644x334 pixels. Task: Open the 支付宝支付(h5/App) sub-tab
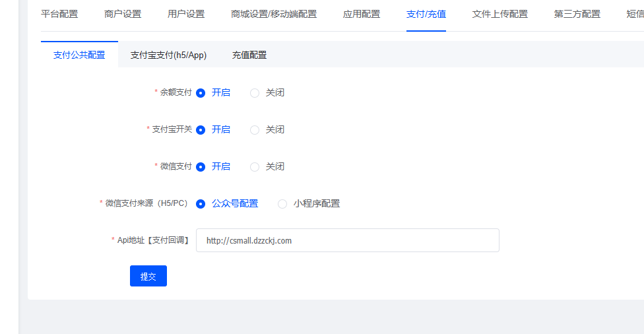(168, 55)
